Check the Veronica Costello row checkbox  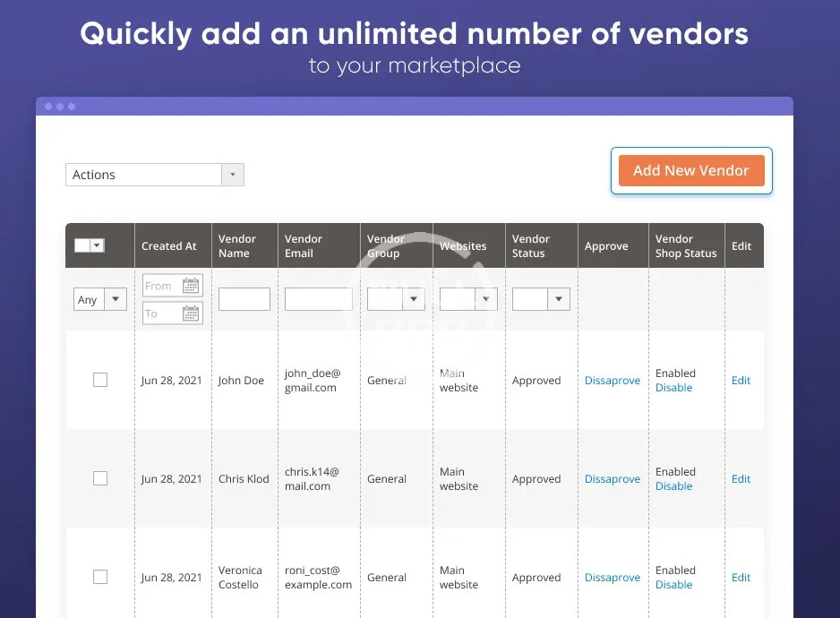click(100, 577)
